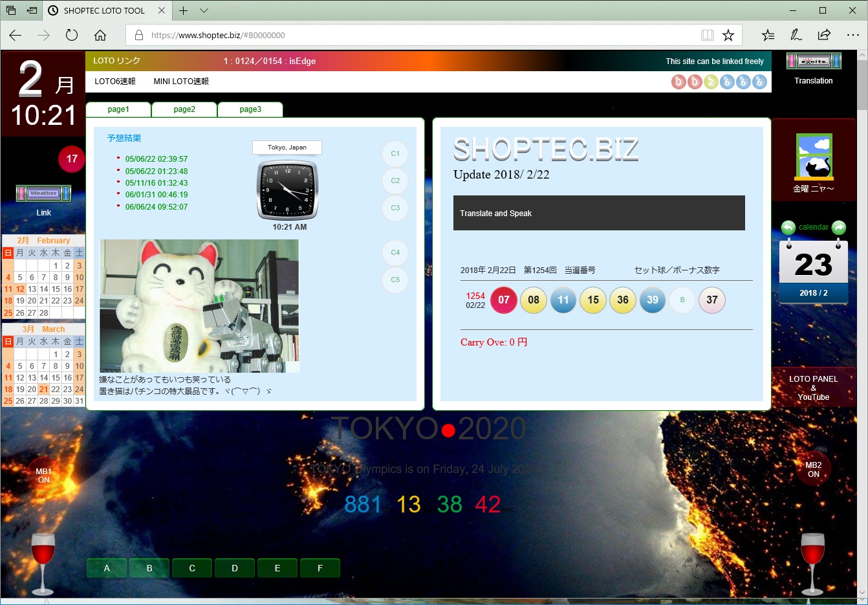The width and height of the screenshot is (868, 605).
Task: Open browser Settings and more menu
Action: pyautogui.click(x=852, y=35)
